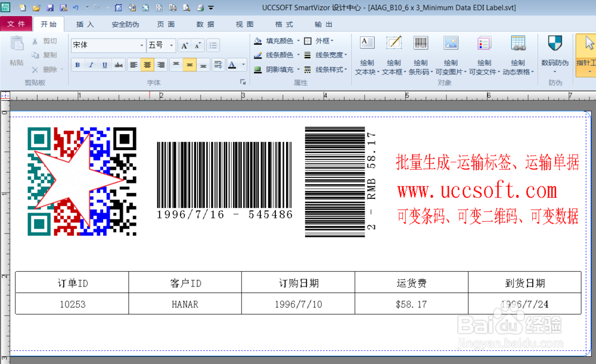
Task: Decrease font size with the small A icon
Action: pyautogui.click(x=198, y=46)
